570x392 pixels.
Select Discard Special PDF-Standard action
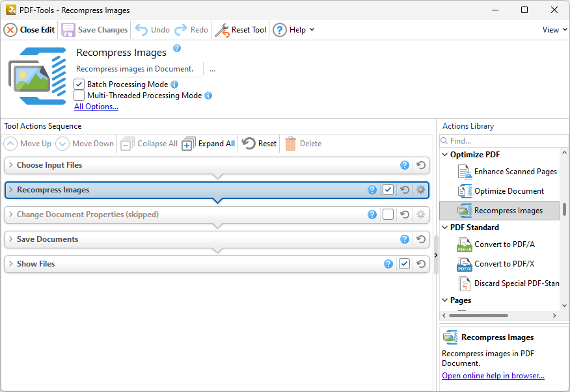point(508,283)
